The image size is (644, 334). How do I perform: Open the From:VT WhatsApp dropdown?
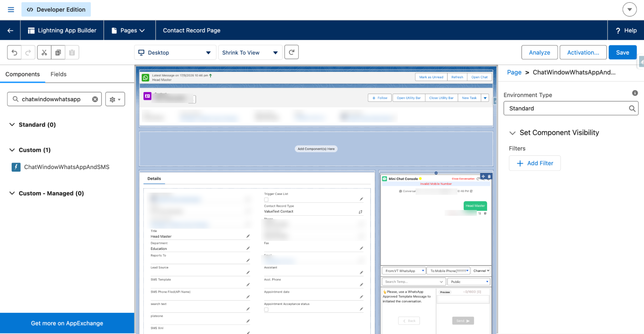(404, 271)
